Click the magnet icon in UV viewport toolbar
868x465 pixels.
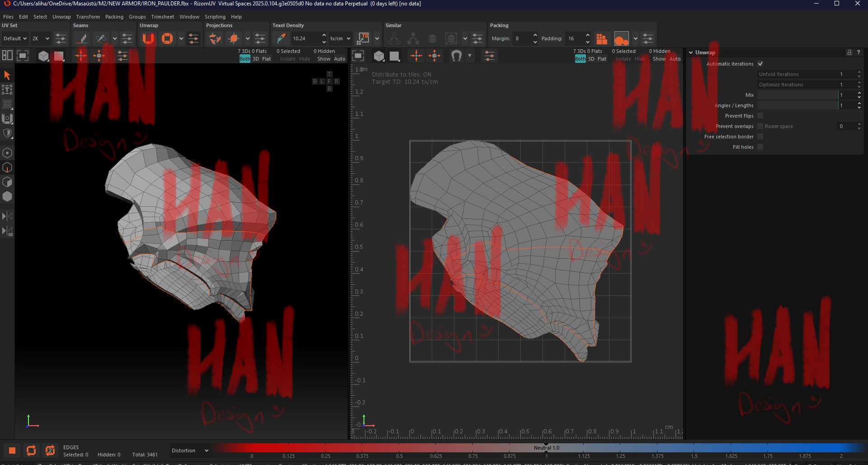[x=456, y=56]
